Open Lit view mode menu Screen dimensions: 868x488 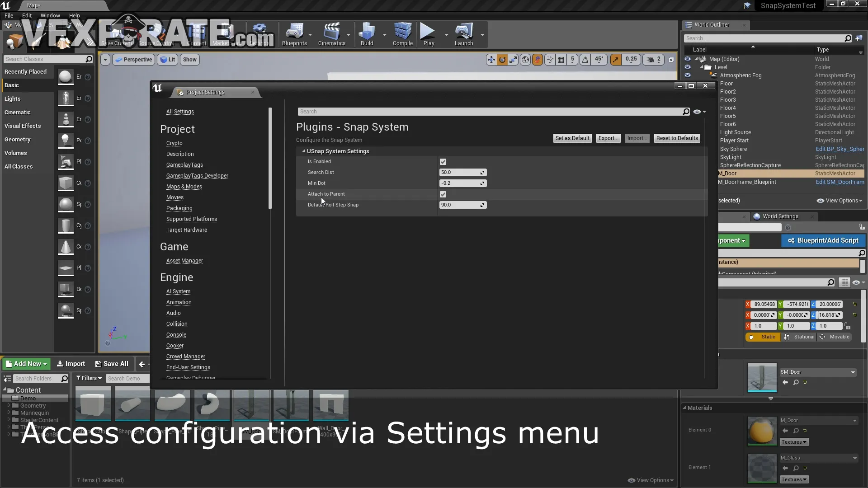167,60
